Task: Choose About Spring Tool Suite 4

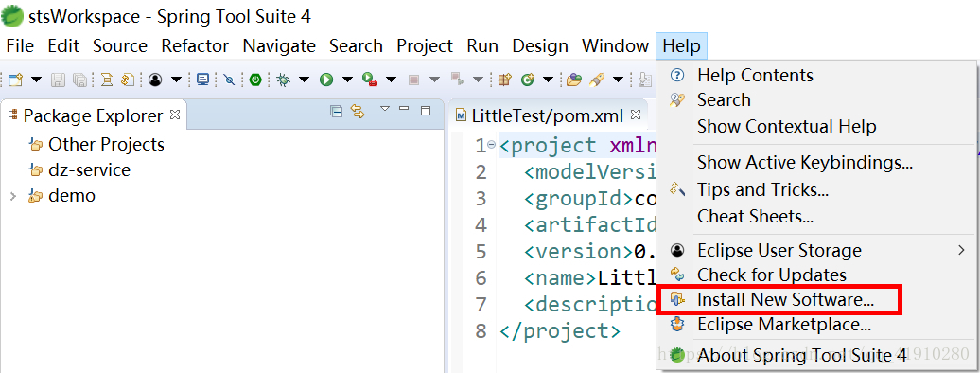Action: [x=816, y=356]
